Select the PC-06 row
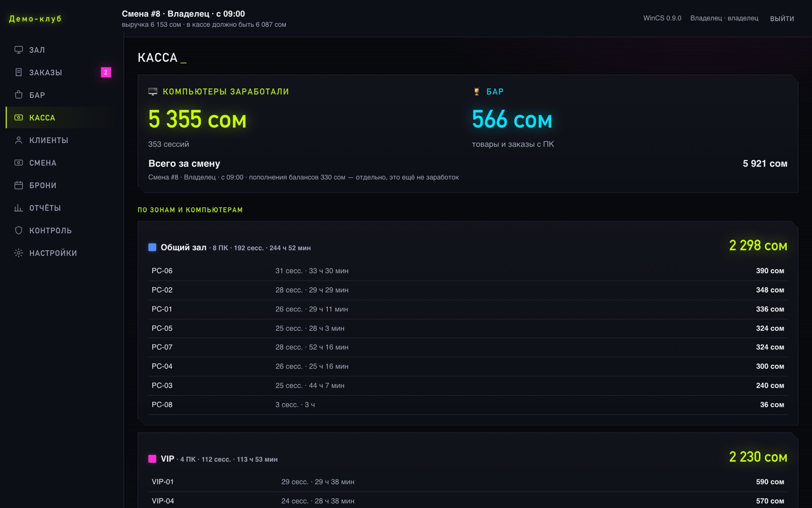Screen dimensions: 812x508 [x=467, y=271]
